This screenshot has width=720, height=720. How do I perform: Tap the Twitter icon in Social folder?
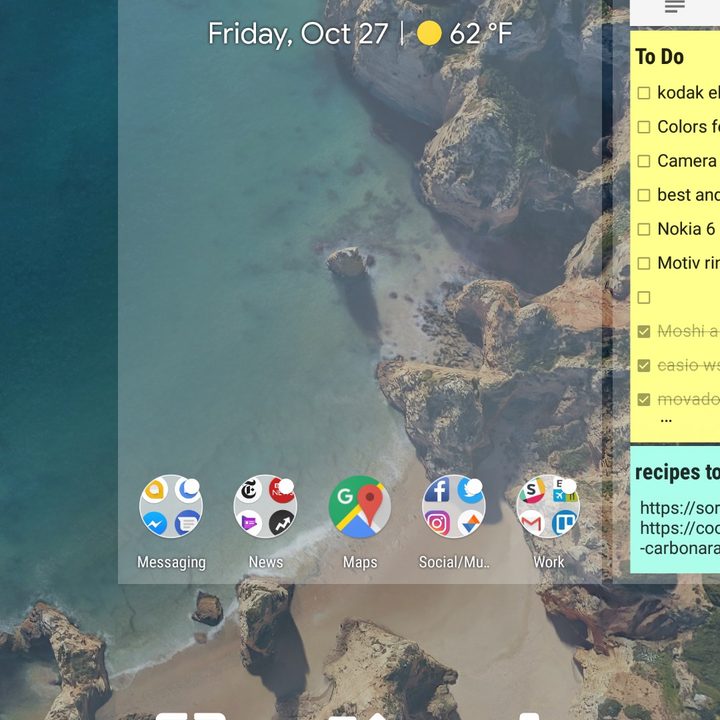[470, 490]
